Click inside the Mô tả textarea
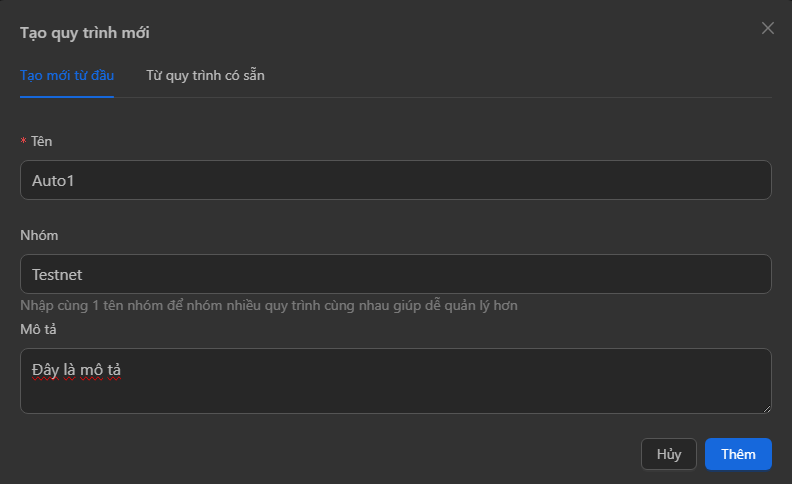 point(396,390)
